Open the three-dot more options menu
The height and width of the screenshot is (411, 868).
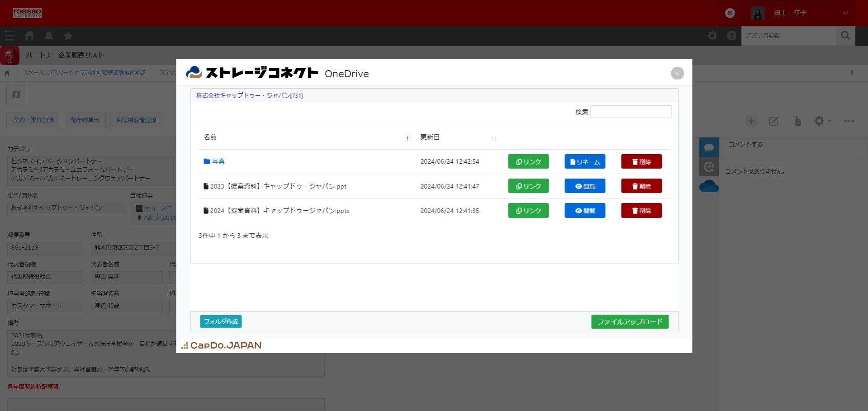849,121
